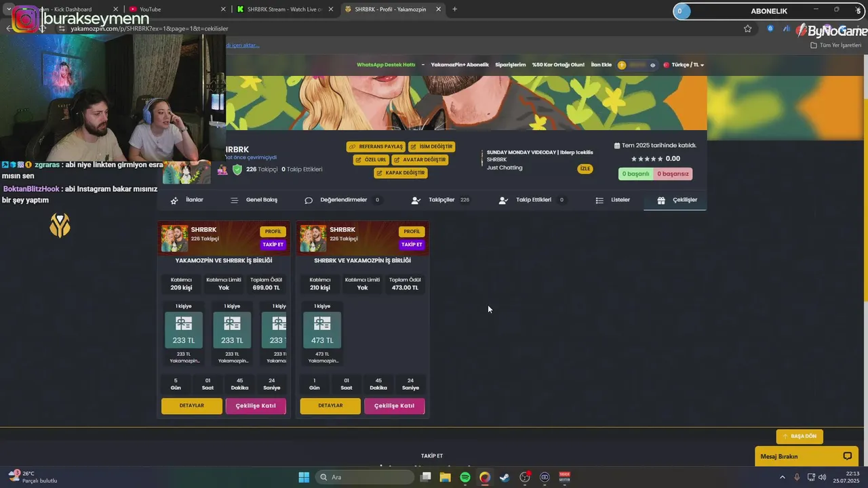Click PROFİL on the 699.00 TL giveaway card
Viewport: 868px width, 488px height.
pyautogui.click(x=273, y=232)
